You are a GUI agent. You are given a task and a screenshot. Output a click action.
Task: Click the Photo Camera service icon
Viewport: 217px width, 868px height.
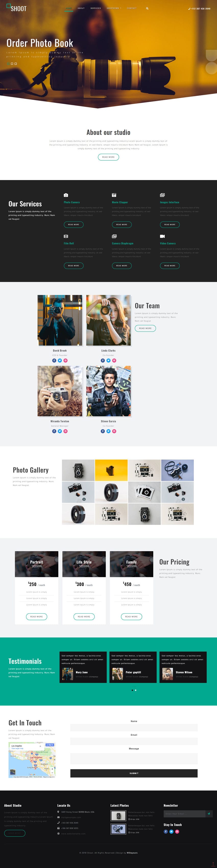(66, 195)
